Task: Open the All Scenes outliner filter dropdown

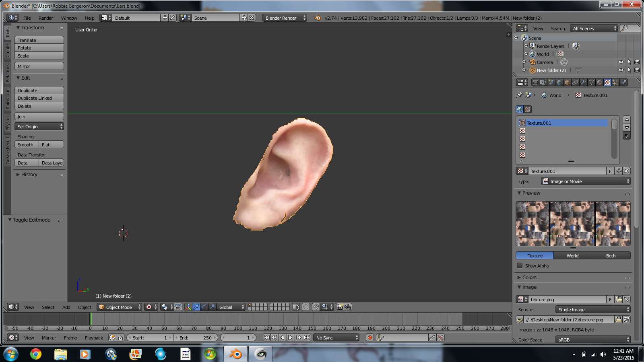Action: [594, 28]
